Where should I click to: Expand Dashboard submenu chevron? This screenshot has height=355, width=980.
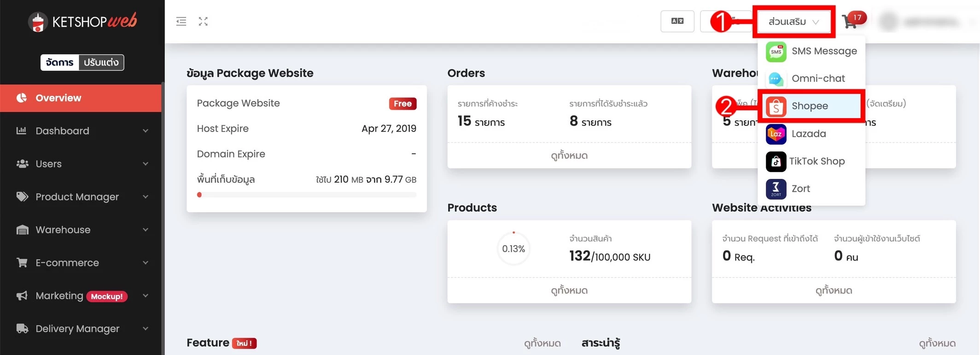pyautogui.click(x=146, y=131)
